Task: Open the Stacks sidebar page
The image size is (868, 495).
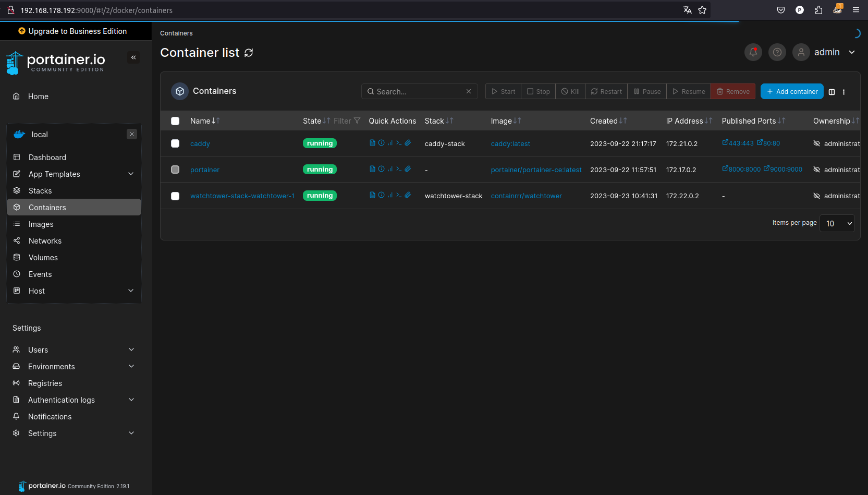Action: pyautogui.click(x=40, y=191)
